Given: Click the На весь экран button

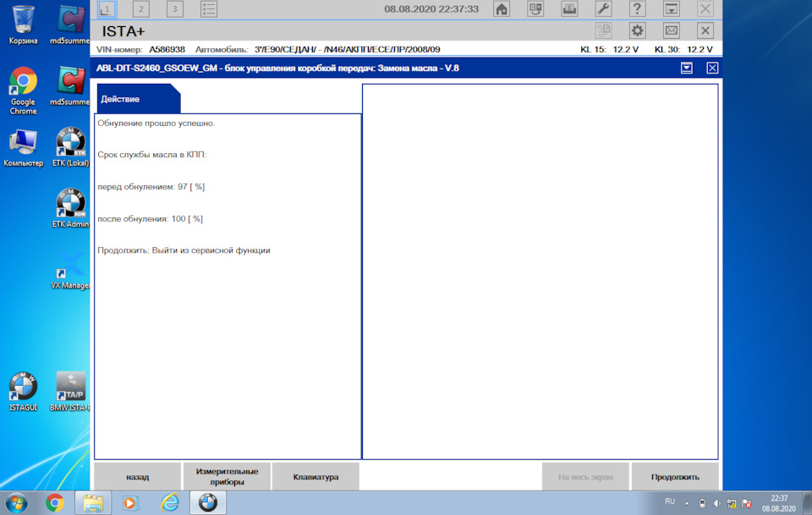Looking at the screenshot, I should tap(585, 477).
